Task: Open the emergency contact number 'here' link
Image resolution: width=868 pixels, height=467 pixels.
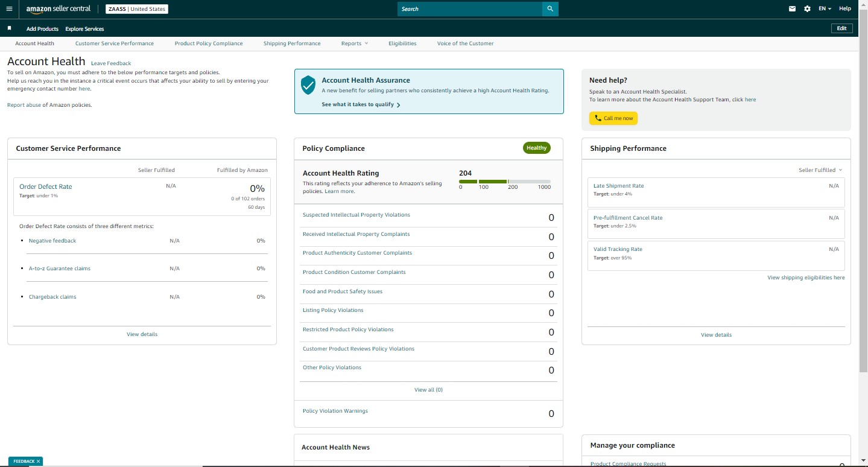Action: [84, 89]
